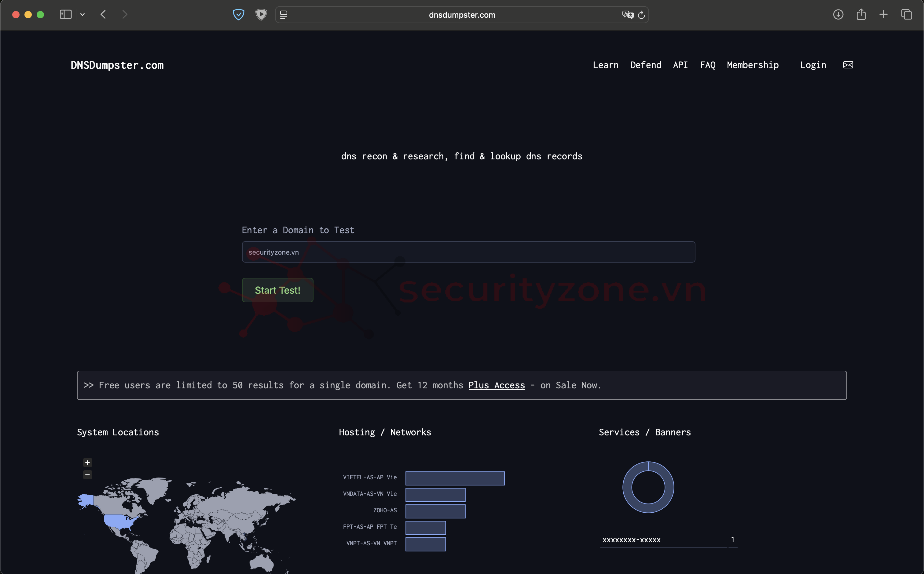Open the API menu item
This screenshot has height=574, width=924.
(x=680, y=65)
